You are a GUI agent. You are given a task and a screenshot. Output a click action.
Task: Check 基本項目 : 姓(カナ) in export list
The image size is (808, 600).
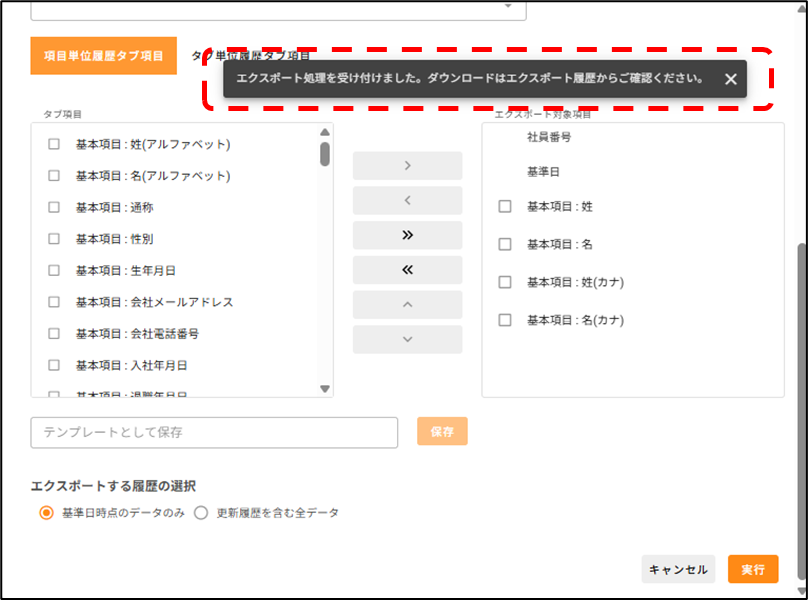(505, 282)
